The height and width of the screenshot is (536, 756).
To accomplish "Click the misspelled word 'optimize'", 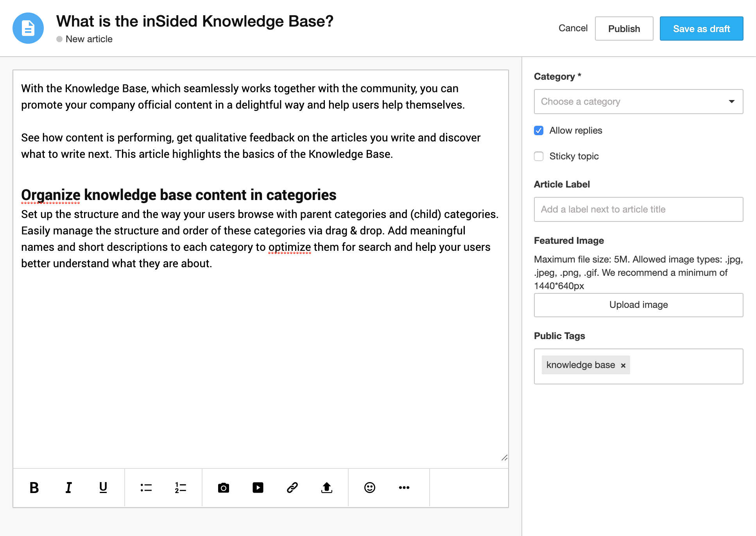I will coord(290,247).
